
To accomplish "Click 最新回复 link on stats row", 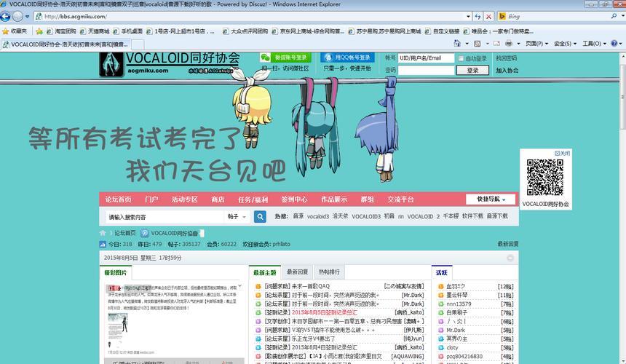I will (508, 244).
